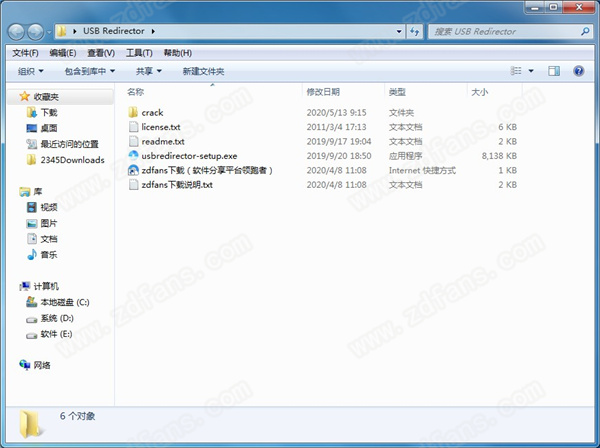Click the change view icon
This screenshot has height=448, width=600.
coord(516,71)
